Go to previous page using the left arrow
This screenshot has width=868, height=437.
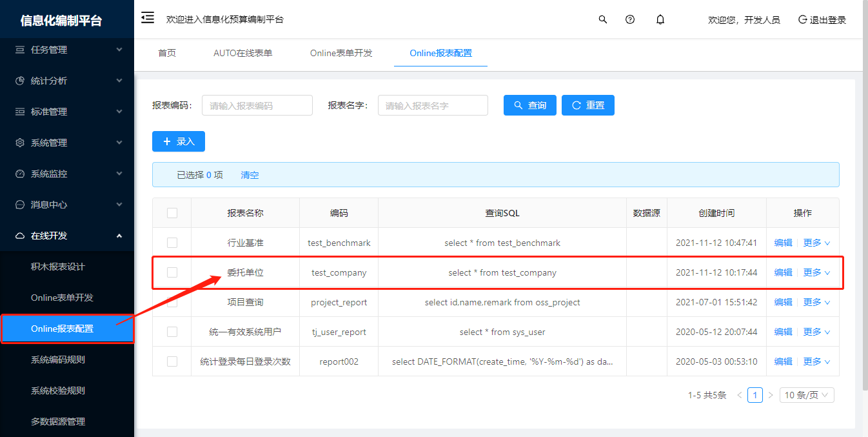pyautogui.click(x=740, y=395)
